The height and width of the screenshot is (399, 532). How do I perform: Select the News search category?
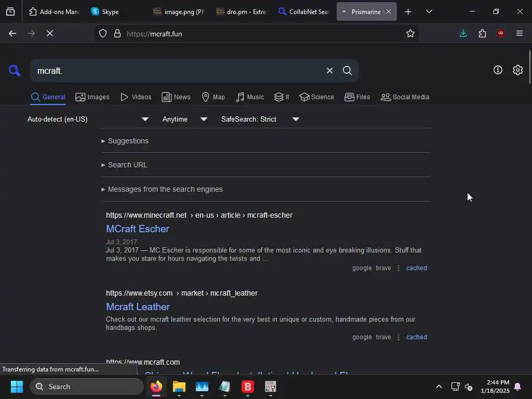(176, 97)
